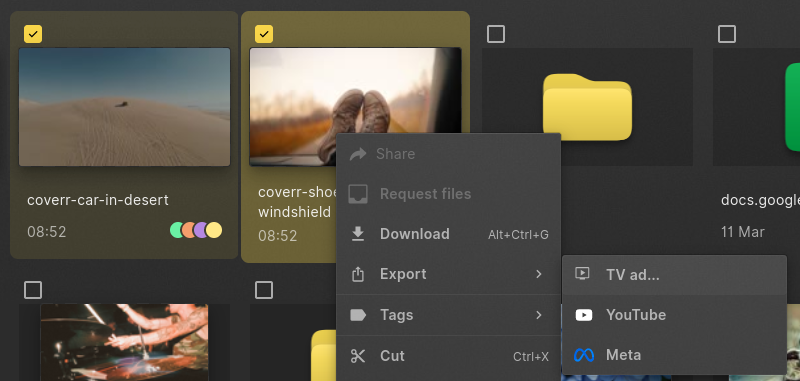Uncheck the coverr-shoes windshield video checkbox
800x381 pixels.
(x=264, y=34)
